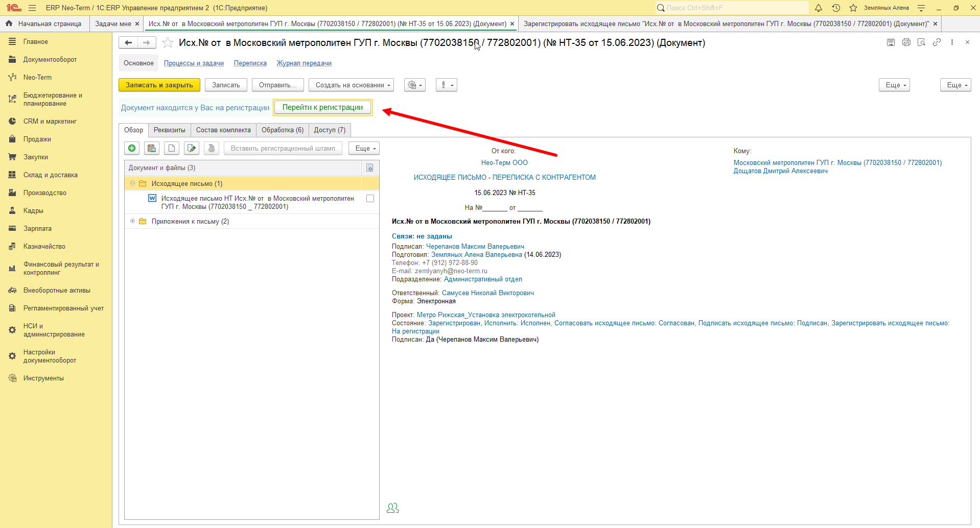Click Записать и закрыть button

(159, 85)
